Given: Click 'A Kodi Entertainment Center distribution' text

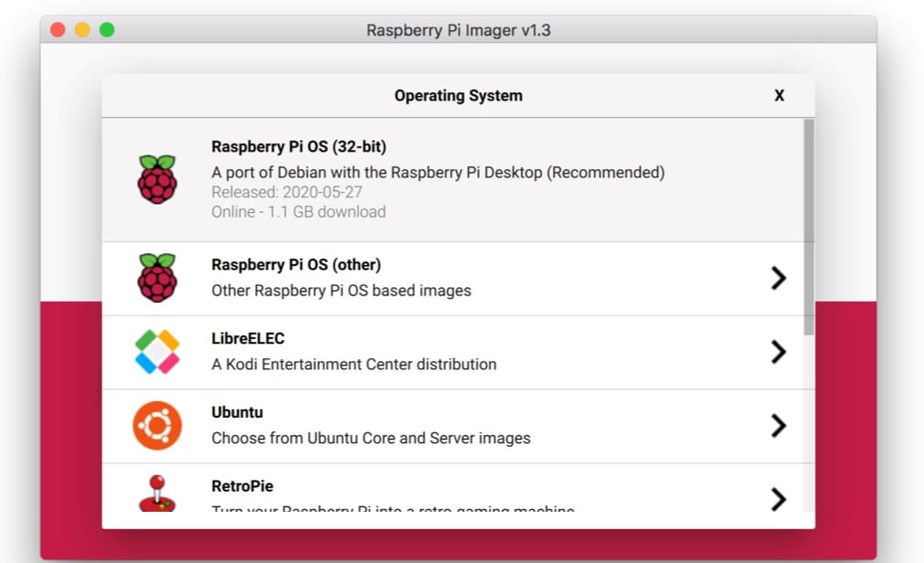Looking at the screenshot, I should coord(354,365).
